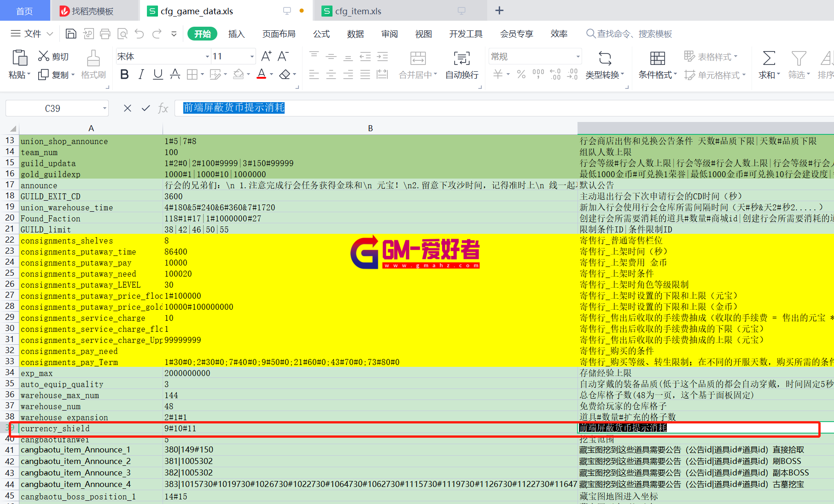Open the number format dropdown 常规
Image resolution: width=834 pixels, height=504 pixels.
578,57
